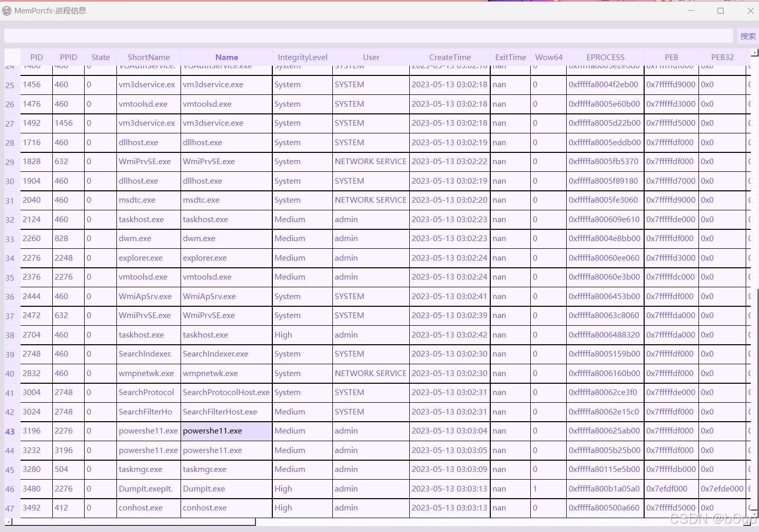
Task: Click PPID cell 504
Action: coord(68,469)
